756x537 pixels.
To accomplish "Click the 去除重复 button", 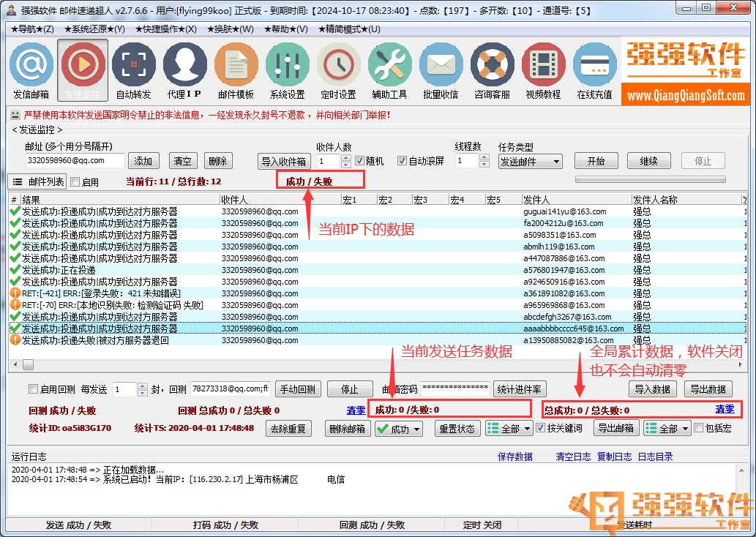I will click(x=288, y=429).
